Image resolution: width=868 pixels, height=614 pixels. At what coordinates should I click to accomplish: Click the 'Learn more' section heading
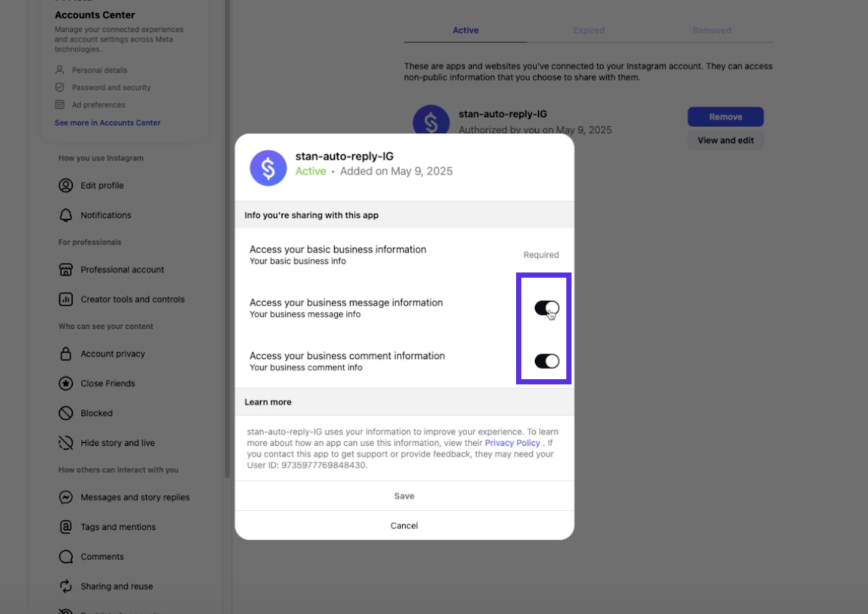[268, 402]
